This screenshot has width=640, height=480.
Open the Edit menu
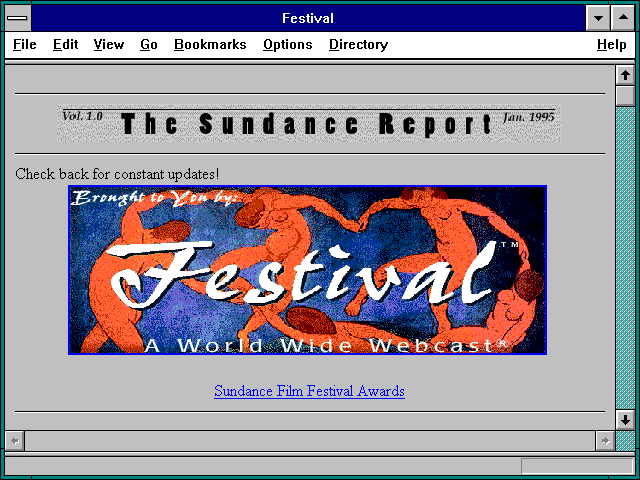(x=65, y=44)
